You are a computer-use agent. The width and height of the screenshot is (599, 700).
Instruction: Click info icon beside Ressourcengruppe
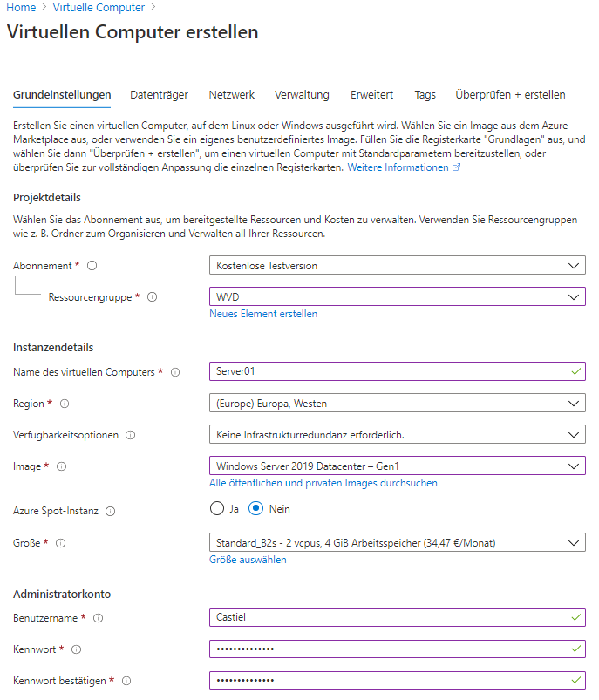click(153, 297)
